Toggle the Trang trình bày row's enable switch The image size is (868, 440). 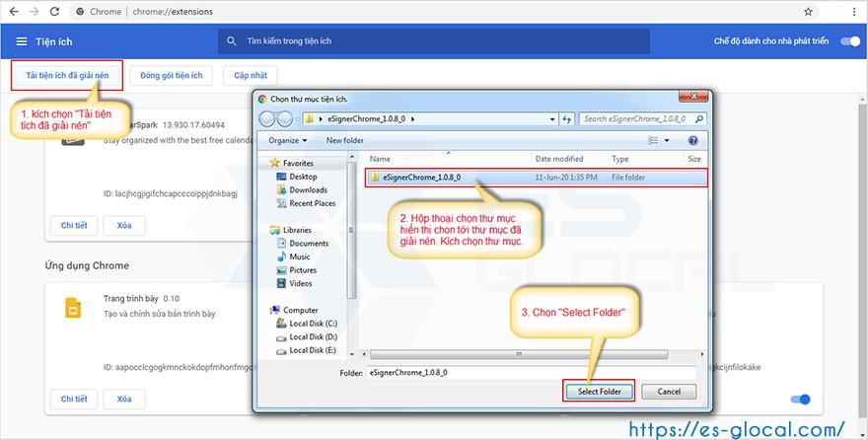(801, 399)
